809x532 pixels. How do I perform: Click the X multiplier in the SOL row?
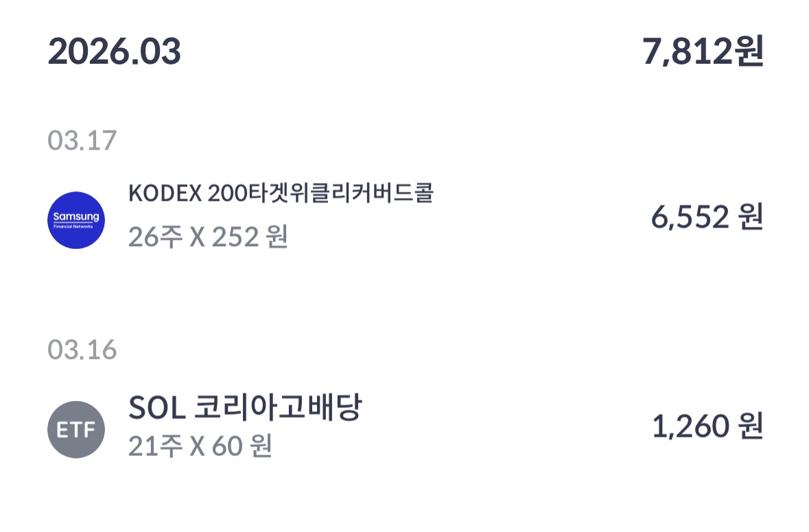[198, 446]
